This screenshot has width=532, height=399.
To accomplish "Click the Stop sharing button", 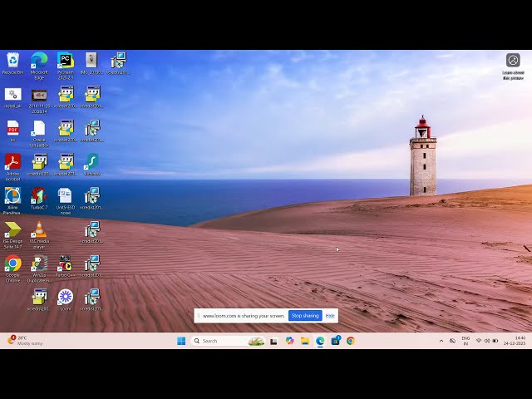I will pyautogui.click(x=305, y=316).
